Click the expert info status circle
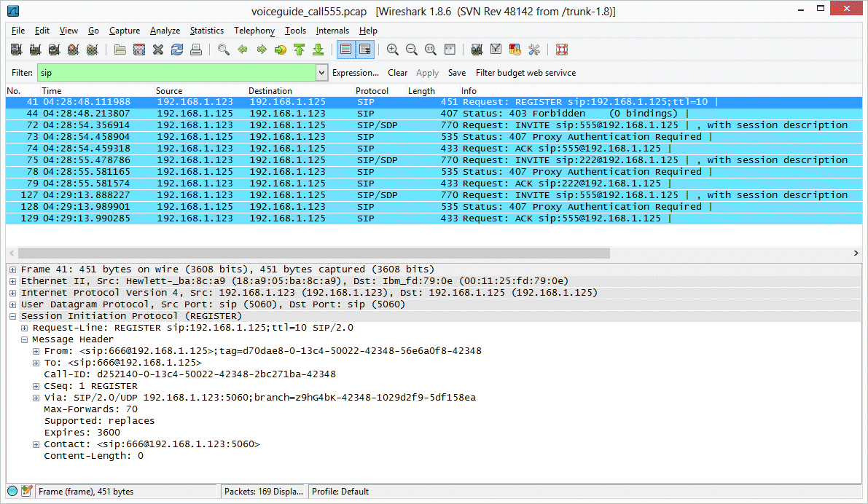This screenshot has height=504, width=868. coord(12,491)
